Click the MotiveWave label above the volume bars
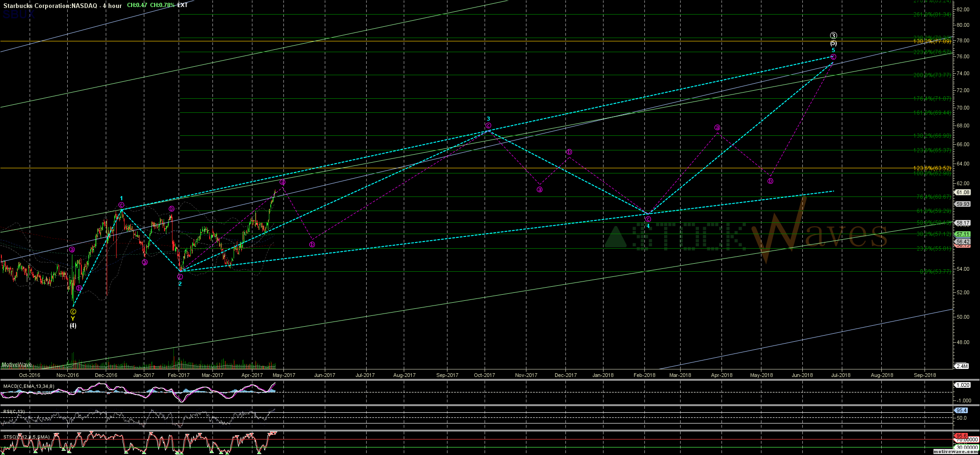The image size is (980, 455). (x=17, y=365)
